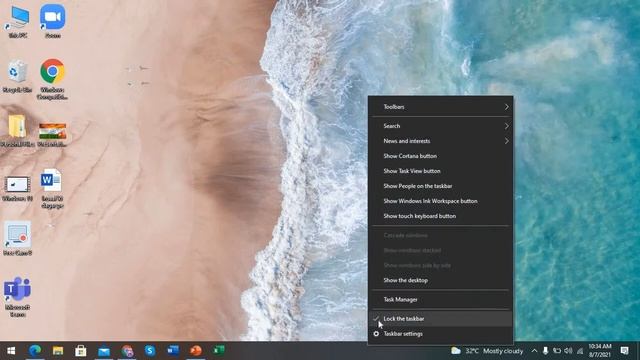Open Word from the taskbar
This screenshot has width=640, height=360.
(x=173, y=351)
